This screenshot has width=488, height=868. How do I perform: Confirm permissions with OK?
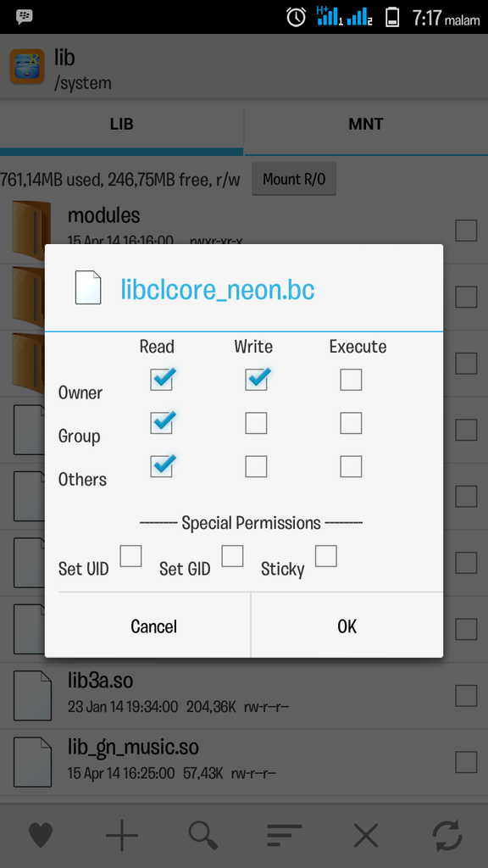(347, 626)
